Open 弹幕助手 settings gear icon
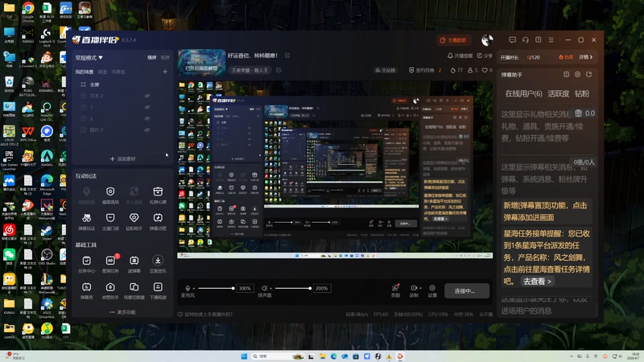This screenshot has width=644, height=362. point(577,74)
